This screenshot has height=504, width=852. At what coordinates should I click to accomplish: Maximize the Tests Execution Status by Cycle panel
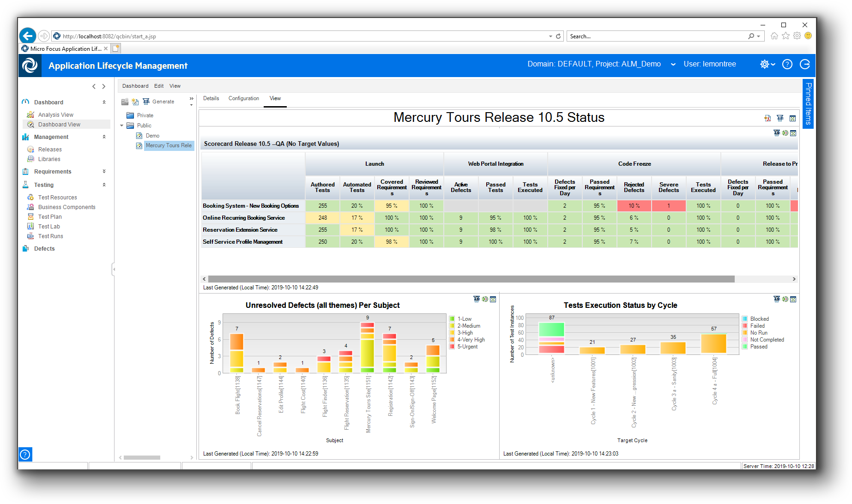pyautogui.click(x=793, y=299)
